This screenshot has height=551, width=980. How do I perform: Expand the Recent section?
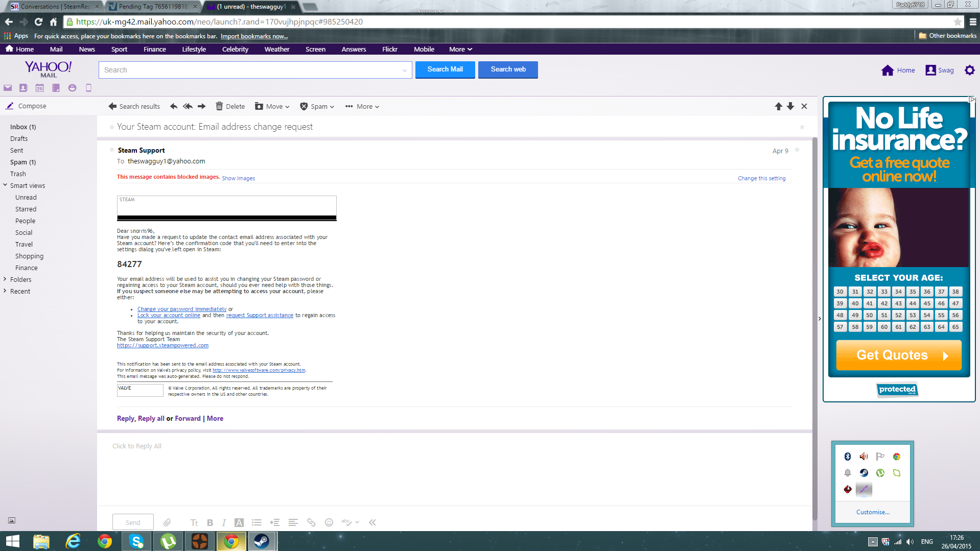(x=5, y=291)
